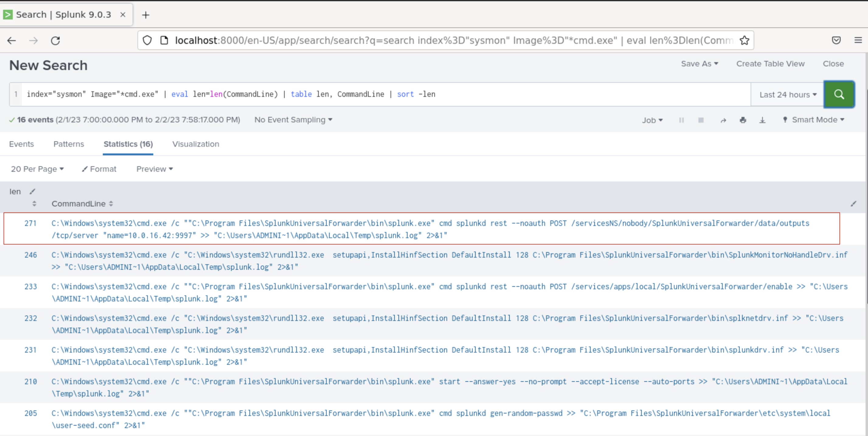The image size is (868, 436).
Task: Share the search job
Action: [723, 120]
